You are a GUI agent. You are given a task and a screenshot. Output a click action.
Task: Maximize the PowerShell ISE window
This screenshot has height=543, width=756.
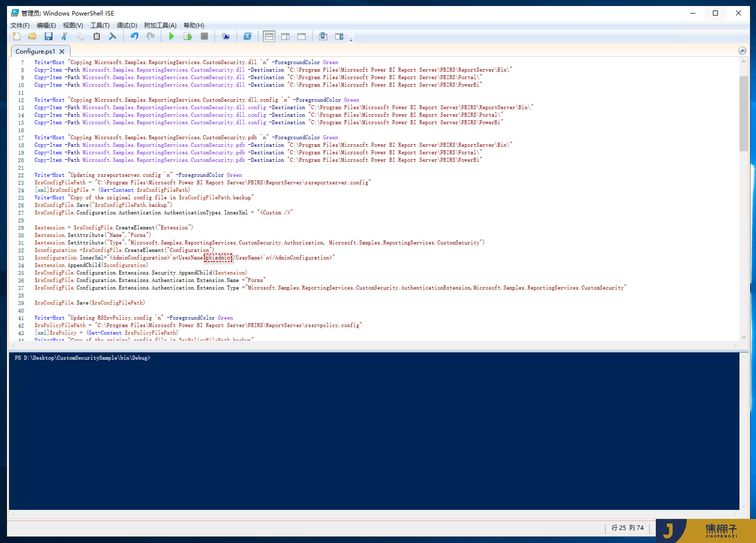click(x=715, y=13)
